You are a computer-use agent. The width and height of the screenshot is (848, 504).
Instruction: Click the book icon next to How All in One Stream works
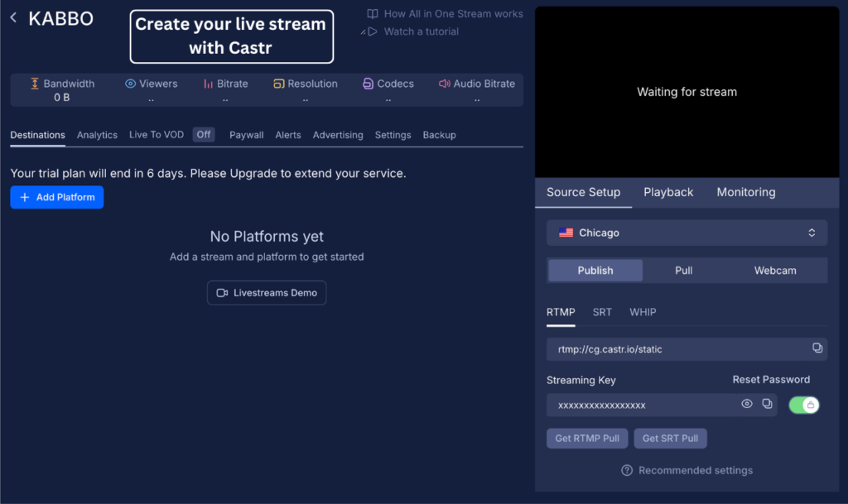click(373, 14)
